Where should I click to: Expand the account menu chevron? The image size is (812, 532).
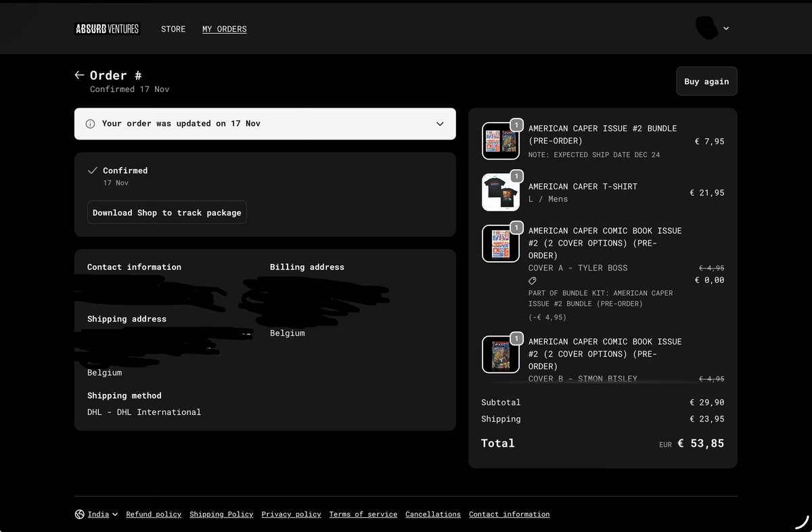click(726, 28)
